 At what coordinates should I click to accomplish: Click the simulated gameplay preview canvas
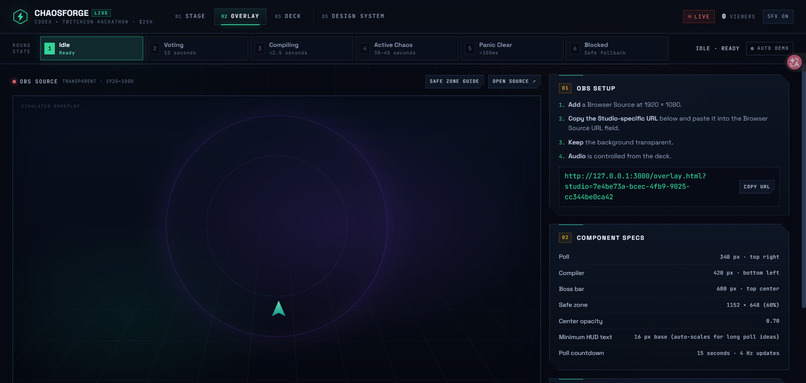click(x=277, y=239)
